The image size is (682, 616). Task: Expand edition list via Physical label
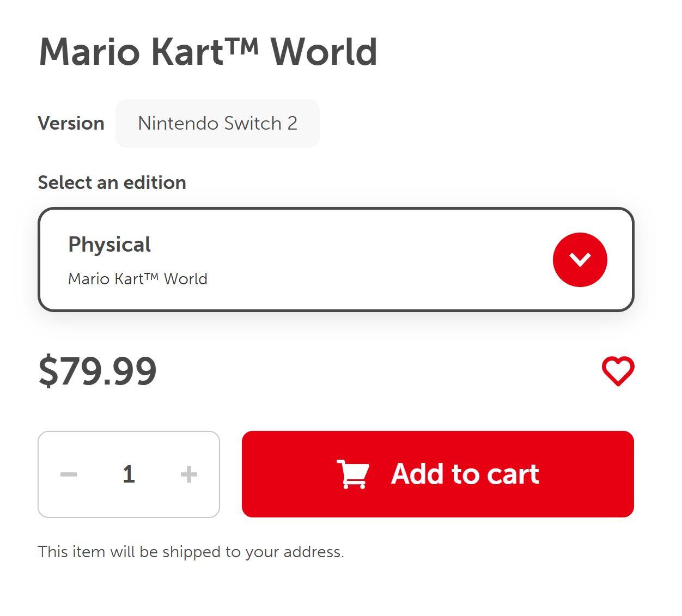tap(109, 245)
